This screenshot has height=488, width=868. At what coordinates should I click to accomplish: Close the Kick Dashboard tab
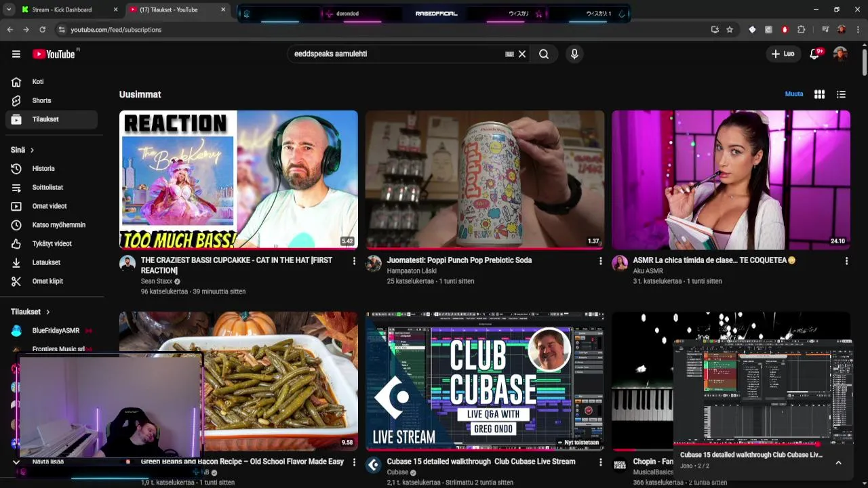pyautogui.click(x=115, y=9)
